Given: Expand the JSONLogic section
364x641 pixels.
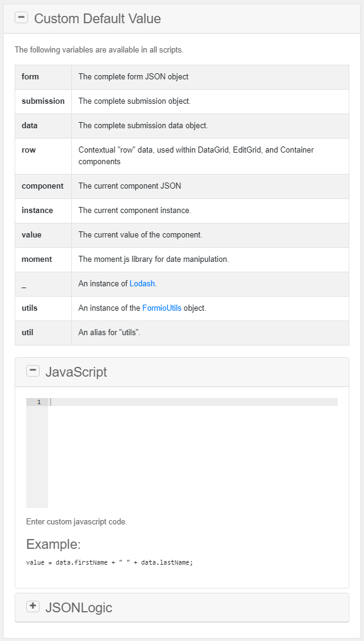Looking at the screenshot, I should click(x=33, y=607).
